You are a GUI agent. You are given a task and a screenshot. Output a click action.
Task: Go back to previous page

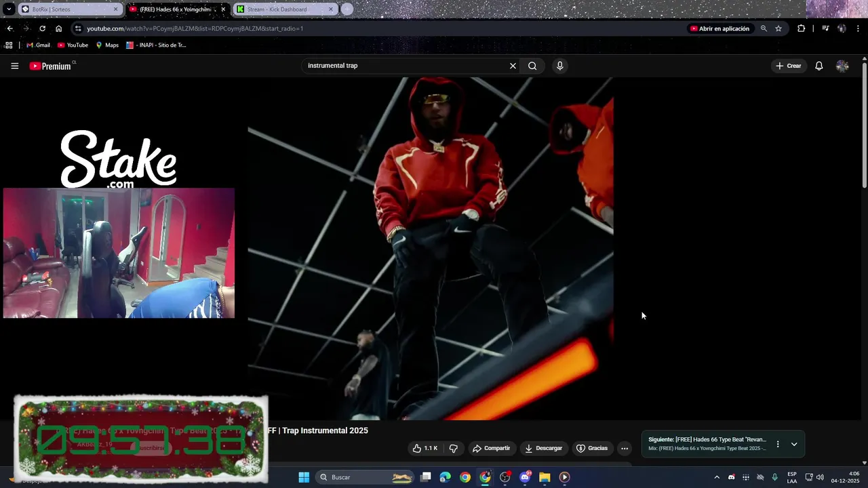[x=9, y=28]
